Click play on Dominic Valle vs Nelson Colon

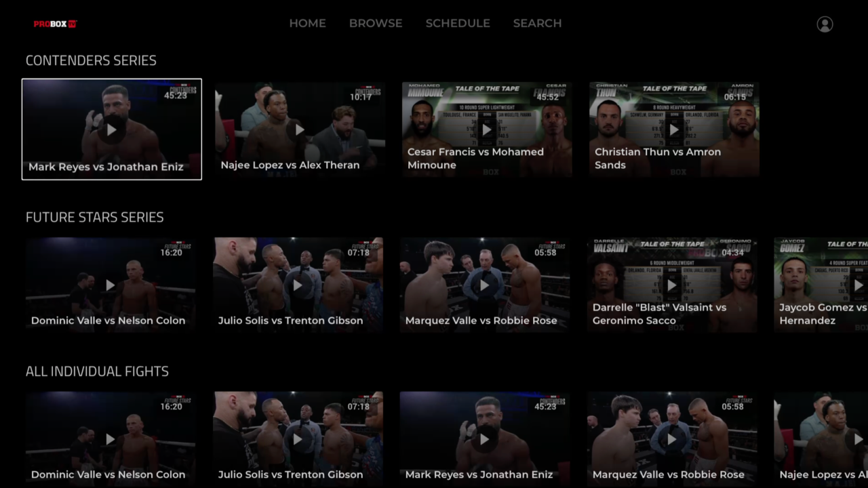111,285
